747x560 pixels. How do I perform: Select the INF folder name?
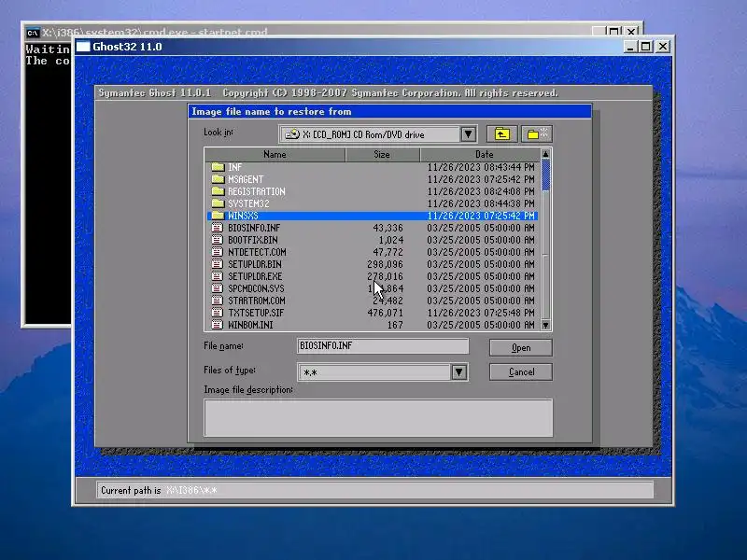click(235, 167)
